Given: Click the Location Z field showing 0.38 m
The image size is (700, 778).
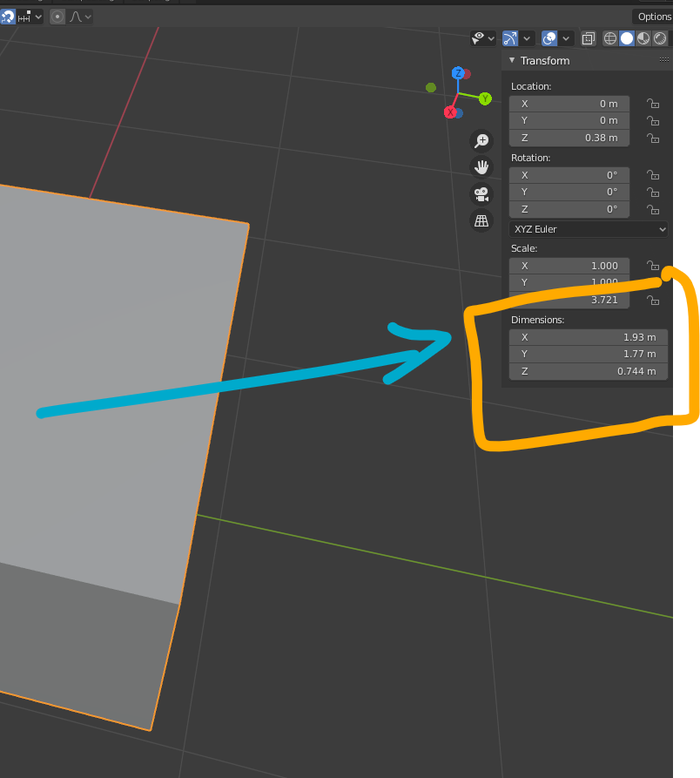Looking at the screenshot, I should point(569,138).
